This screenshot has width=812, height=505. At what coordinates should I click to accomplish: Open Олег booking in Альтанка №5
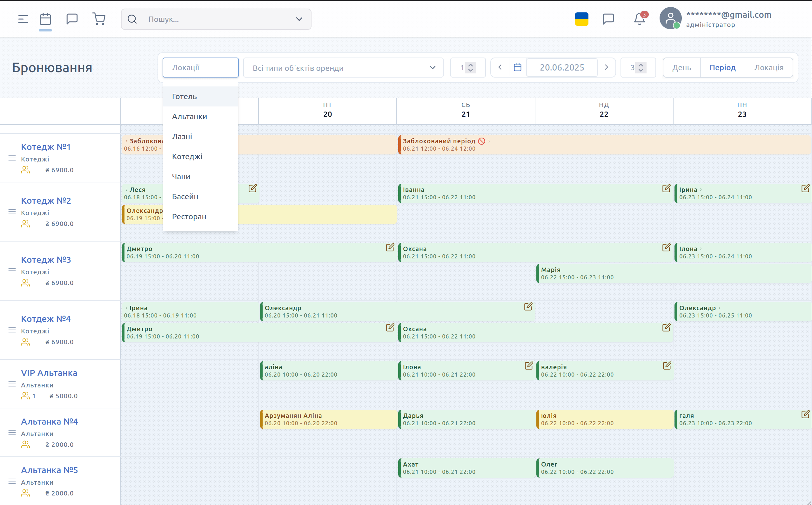point(605,468)
